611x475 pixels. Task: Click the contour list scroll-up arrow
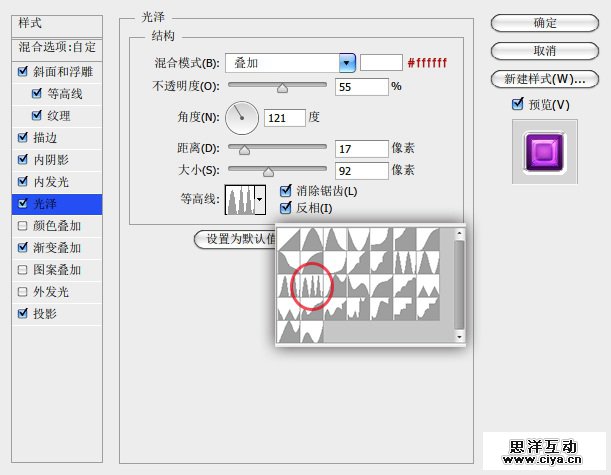point(459,234)
